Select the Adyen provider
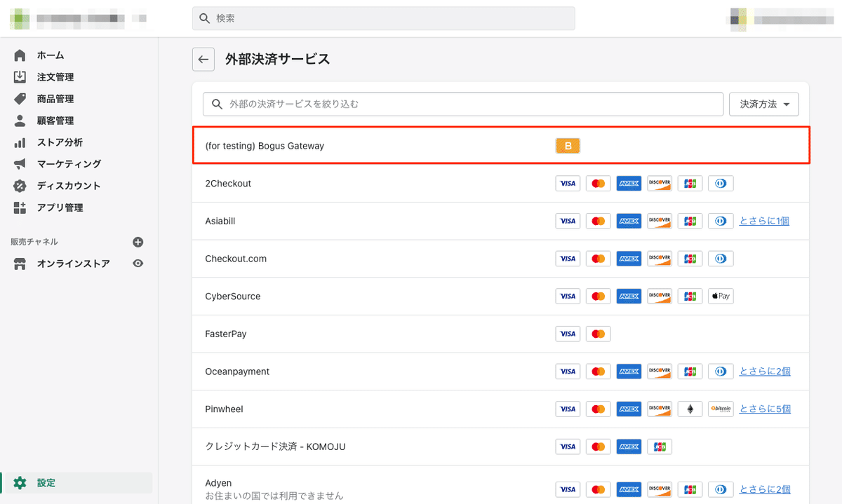The image size is (842, 504). coord(218,483)
